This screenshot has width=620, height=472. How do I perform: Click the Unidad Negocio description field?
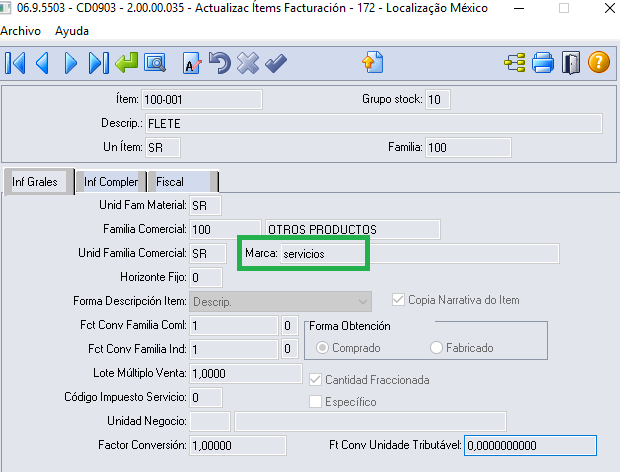pyautogui.click(x=370, y=421)
